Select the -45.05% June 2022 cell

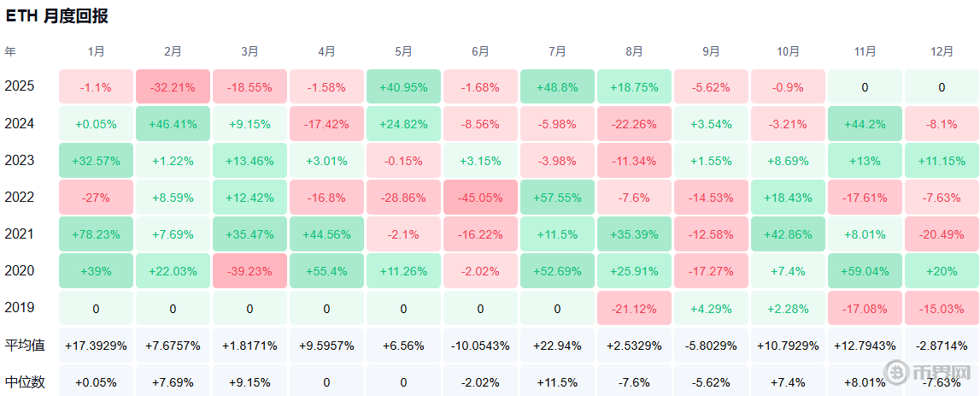480,198
